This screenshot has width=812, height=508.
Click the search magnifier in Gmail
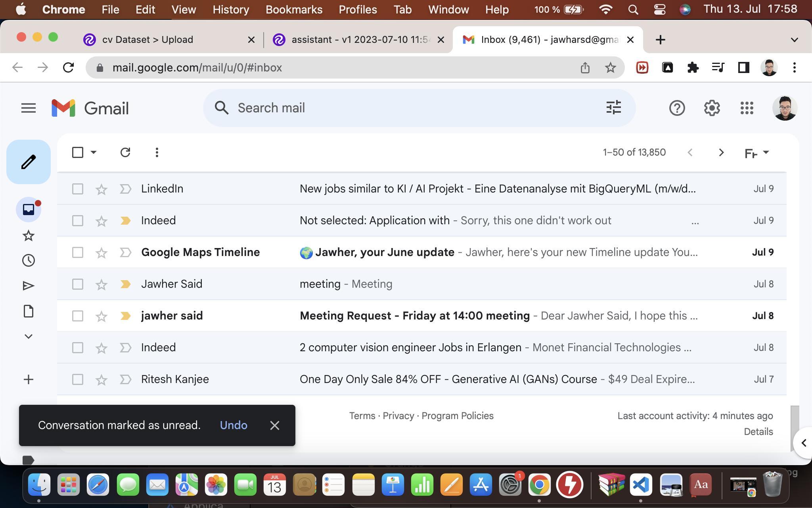click(222, 108)
